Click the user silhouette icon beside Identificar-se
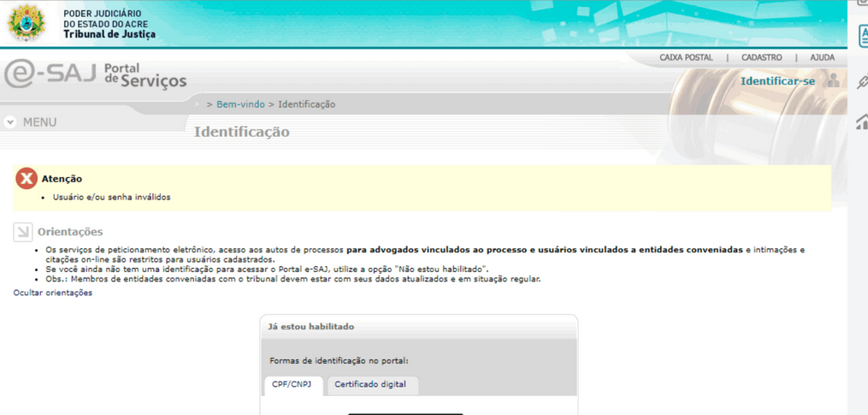 click(833, 81)
